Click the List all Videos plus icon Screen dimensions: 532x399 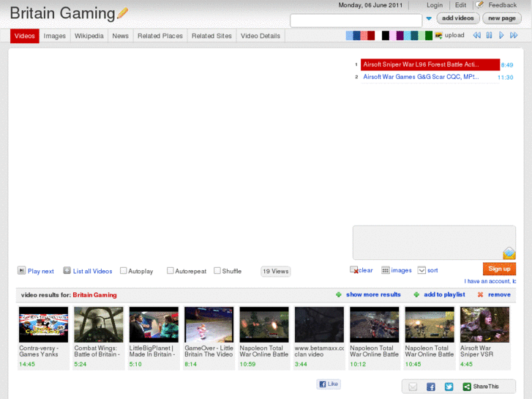tap(67, 270)
